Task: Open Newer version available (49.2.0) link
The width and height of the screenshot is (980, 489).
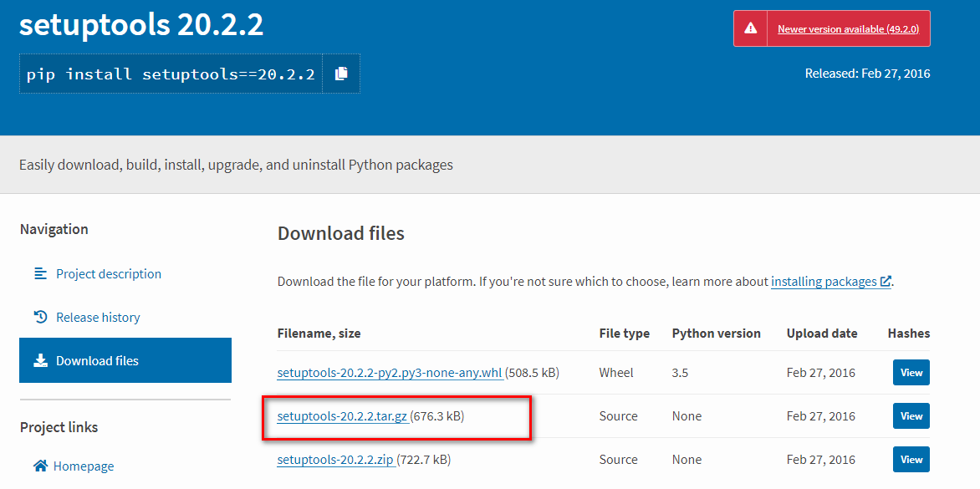Action: coord(848,28)
